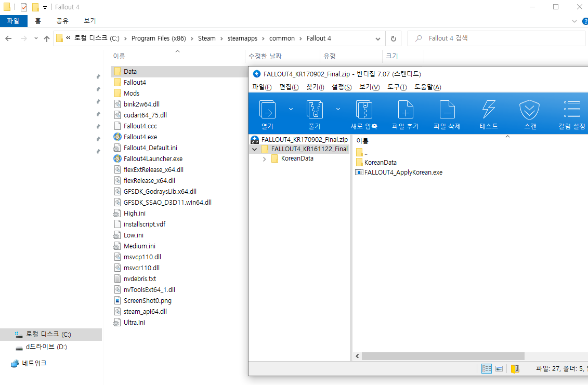
Task: Open dropdown arrow next to 풀기
Action: [338, 109]
